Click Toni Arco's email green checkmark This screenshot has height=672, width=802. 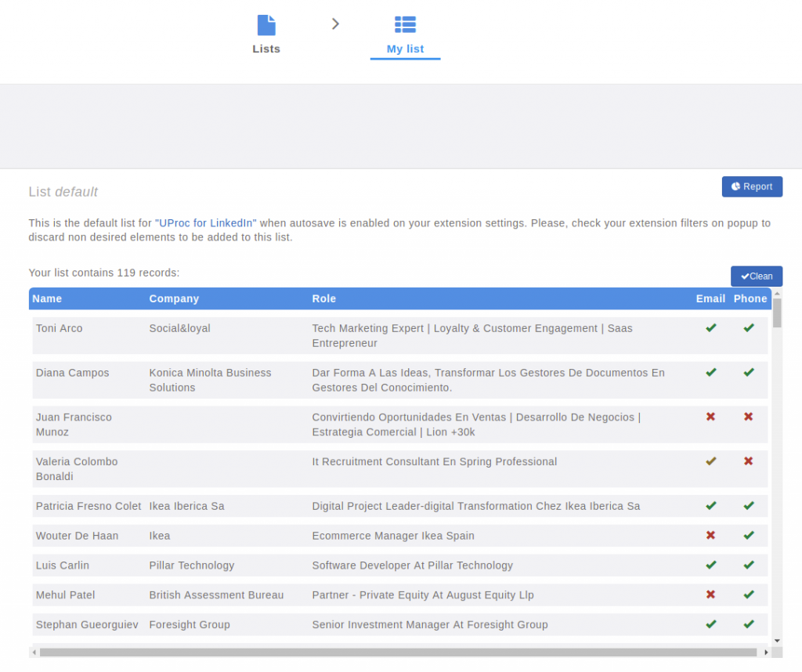[x=710, y=328]
